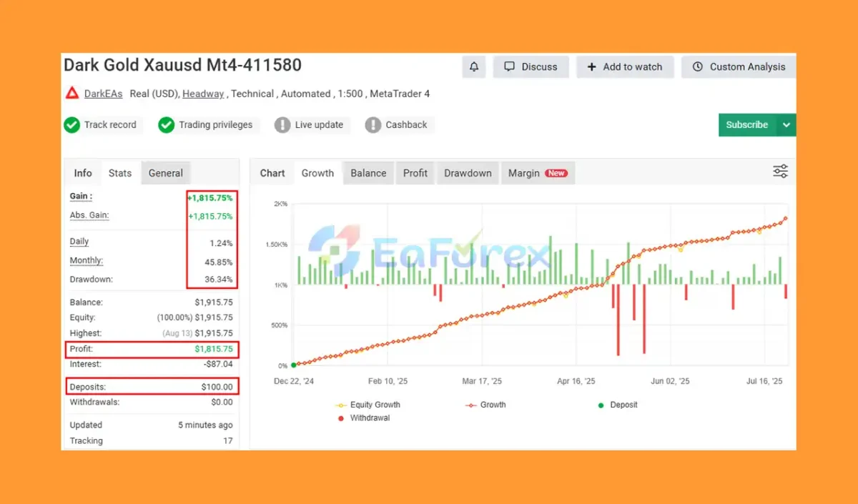858x504 pixels.
Task: Click Add to watch button
Action: [x=625, y=66]
